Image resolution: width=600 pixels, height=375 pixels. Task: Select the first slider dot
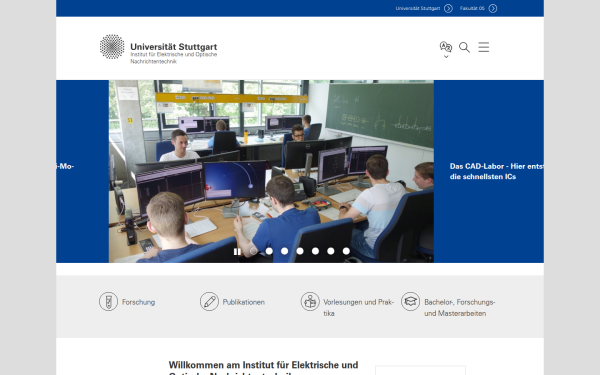click(x=254, y=251)
